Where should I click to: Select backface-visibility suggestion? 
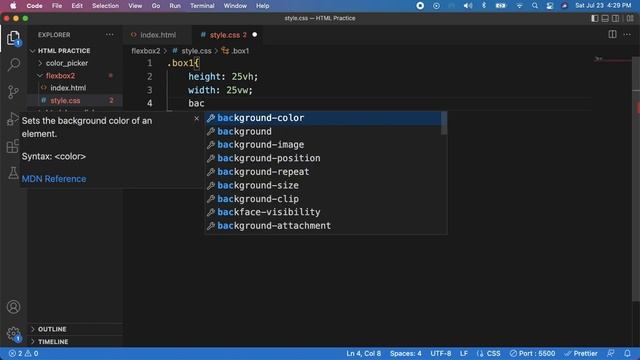click(322, 212)
